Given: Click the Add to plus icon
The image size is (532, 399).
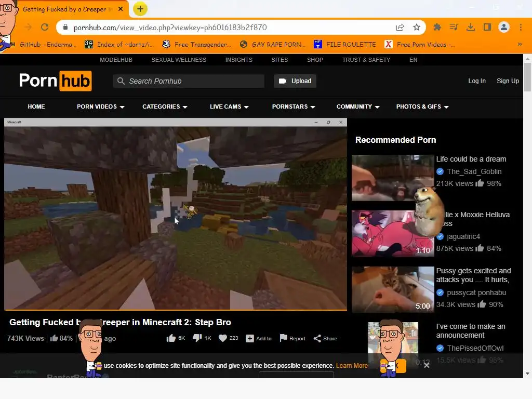Looking at the screenshot, I should (x=250, y=339).
